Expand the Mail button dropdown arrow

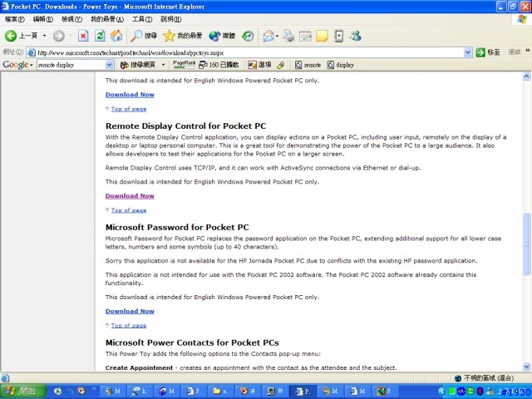tap(277, 36)
